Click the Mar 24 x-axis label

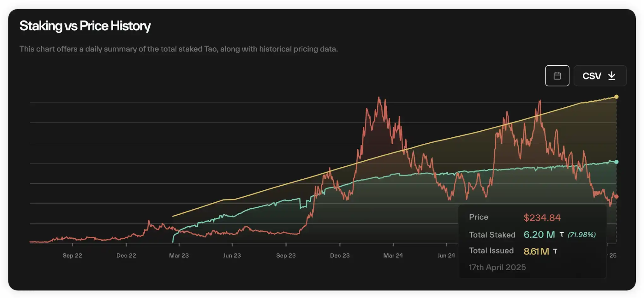(x=393, y=255)
